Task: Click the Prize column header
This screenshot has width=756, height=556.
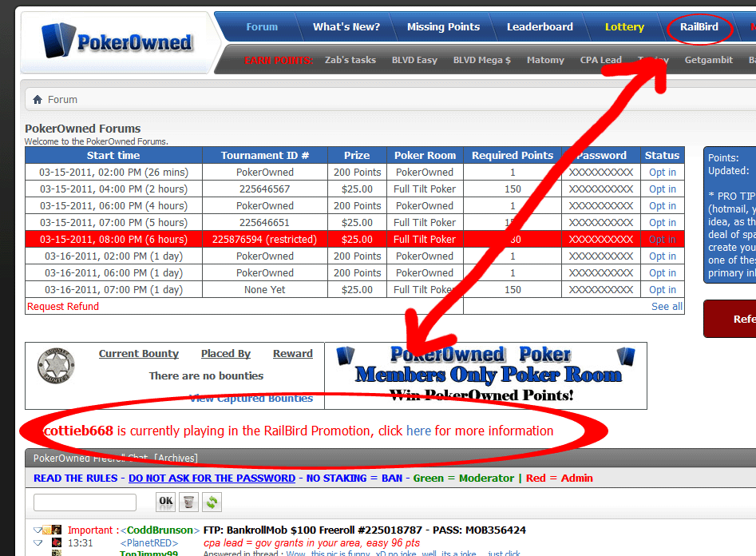Action: pos(357,156)
